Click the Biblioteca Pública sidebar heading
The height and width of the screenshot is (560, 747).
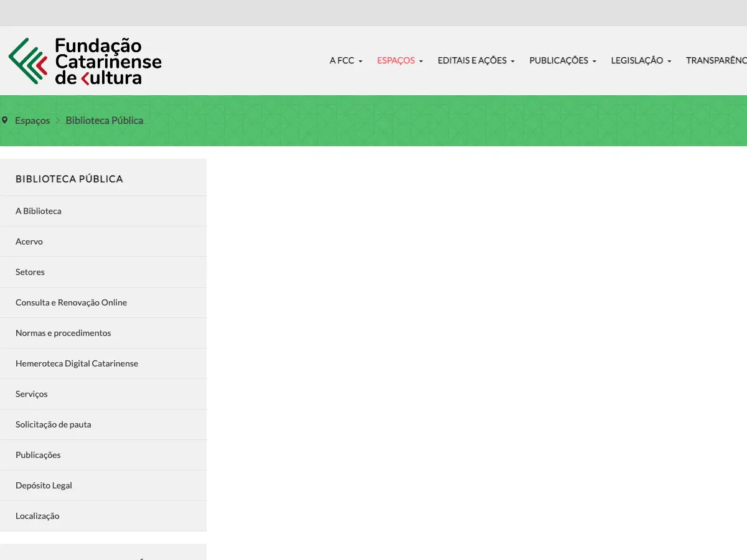69,179
